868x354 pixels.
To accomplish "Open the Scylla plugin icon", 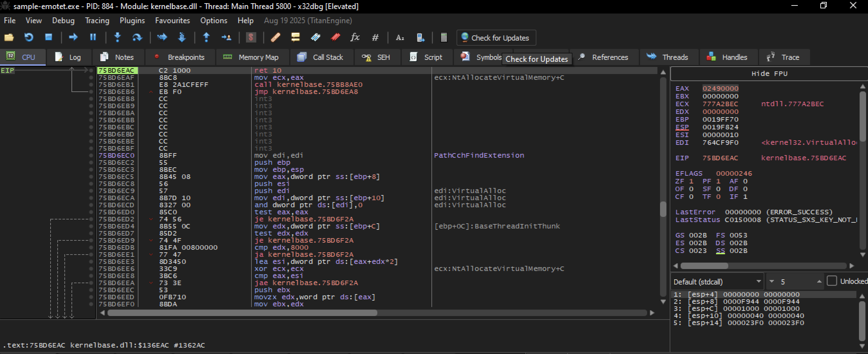I will (x=251, y=37).
